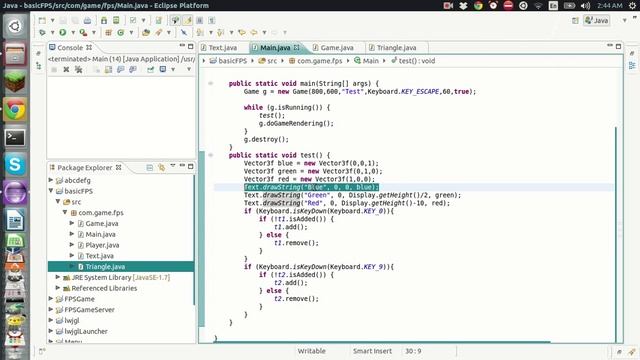Open the Minecraft block dock icon
Screen dimensions: 640x360
pos(15,82)
